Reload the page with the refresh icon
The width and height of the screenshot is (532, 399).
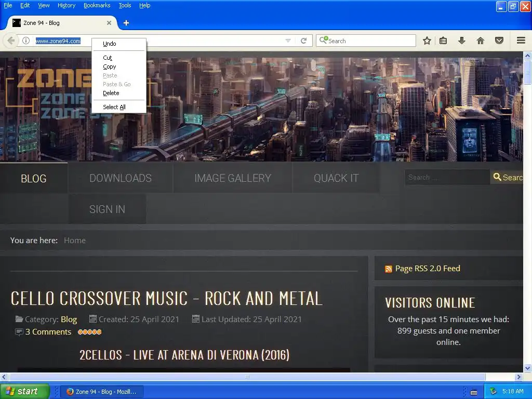(x=303, y=41)
